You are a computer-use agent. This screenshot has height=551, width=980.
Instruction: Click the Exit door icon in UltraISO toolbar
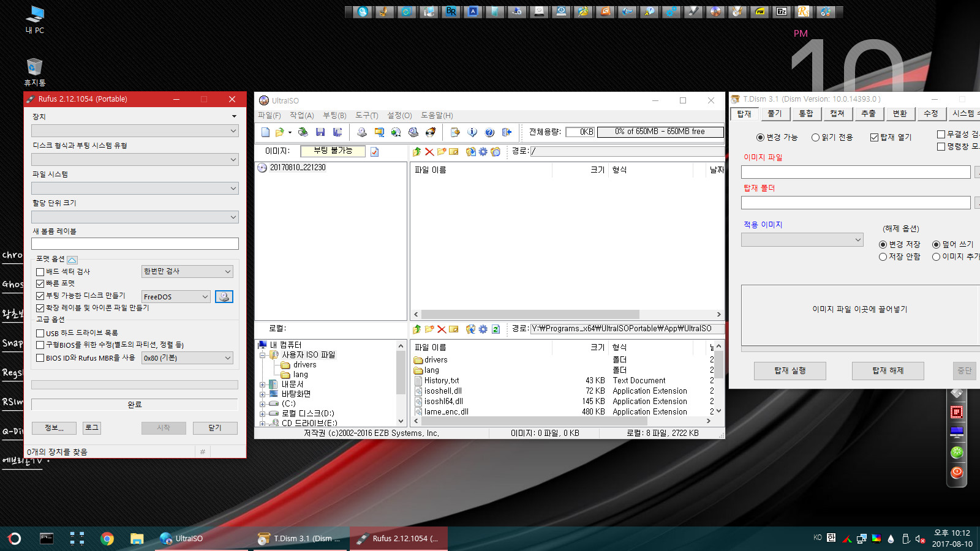coord(507,132)
